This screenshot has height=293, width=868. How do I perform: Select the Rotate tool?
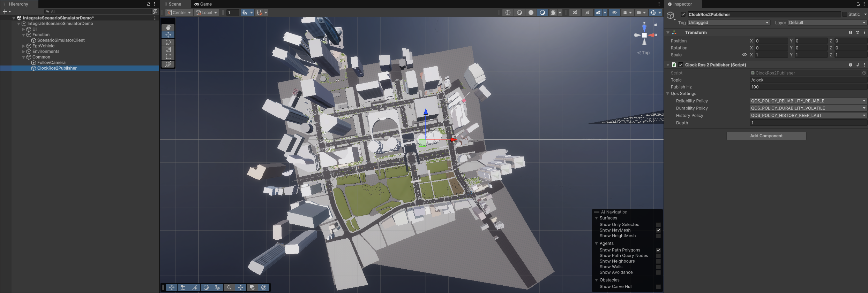pos(168,42)
